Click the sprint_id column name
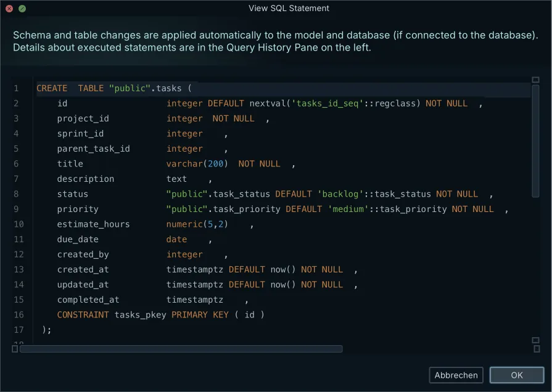The image size is (552, 392). click(x=80, y=134)
